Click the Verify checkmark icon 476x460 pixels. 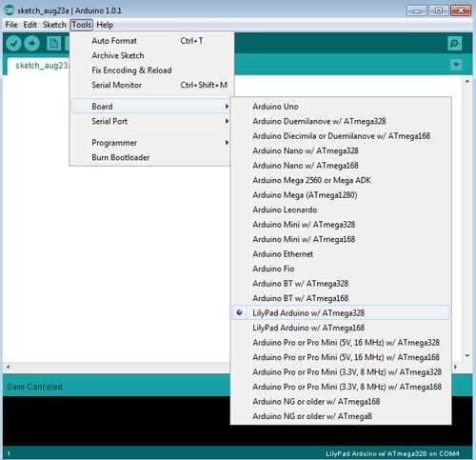point(13,44)
